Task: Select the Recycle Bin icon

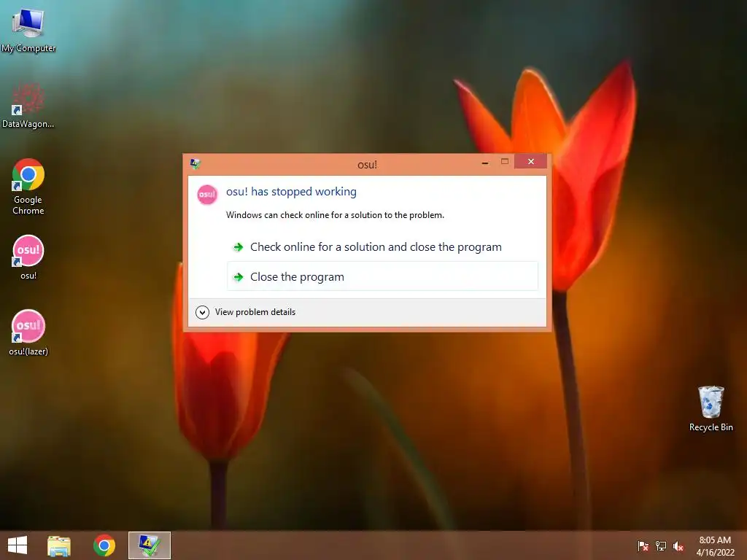Action: (x=711, y=408)
